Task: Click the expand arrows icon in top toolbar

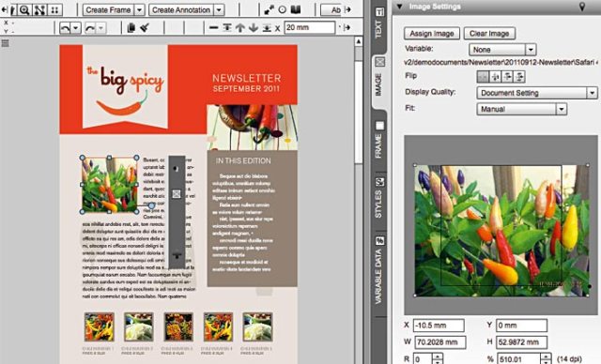Action: click(x=270, y=10)
